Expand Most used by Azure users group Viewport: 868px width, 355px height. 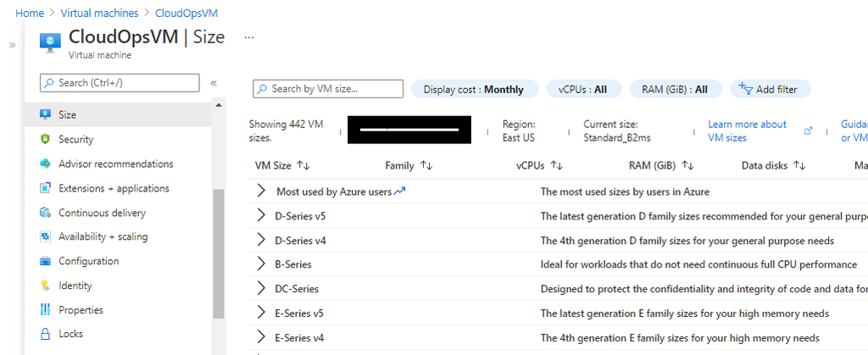coord(261,191)
